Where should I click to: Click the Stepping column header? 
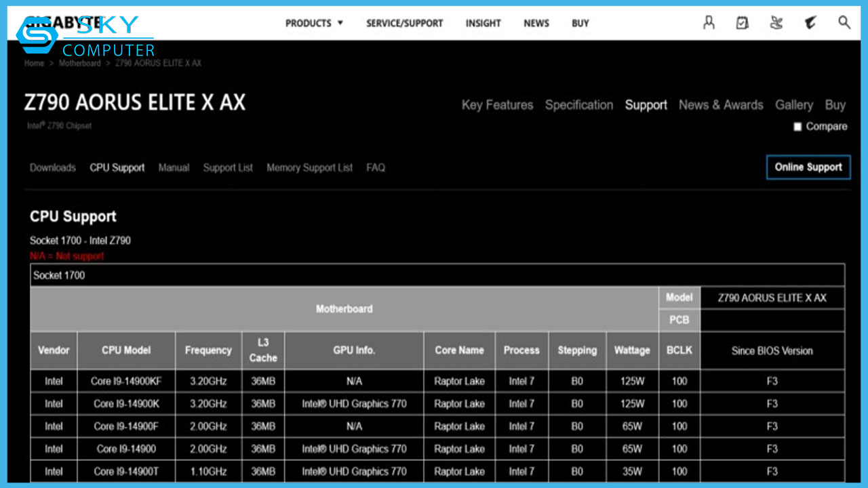point(577,350)
